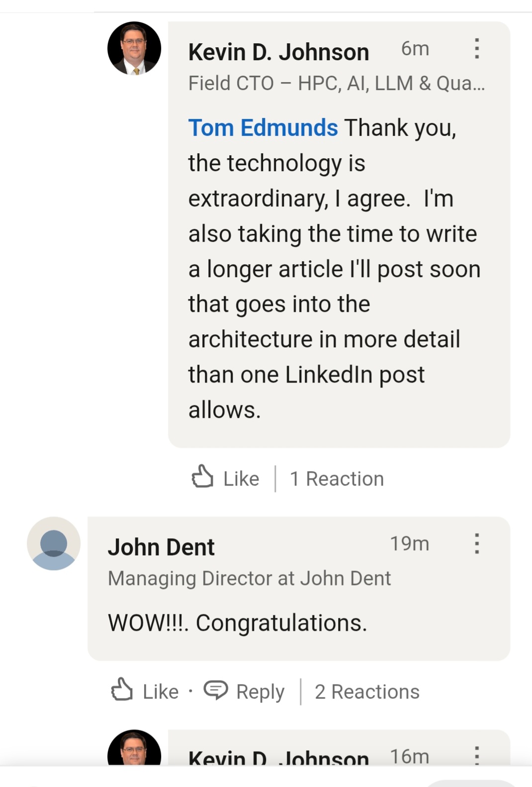Click the thumbs-up Like icon under John Dent's comment
The height and width of the screenshot is (787, 532).
coord(122,690)
